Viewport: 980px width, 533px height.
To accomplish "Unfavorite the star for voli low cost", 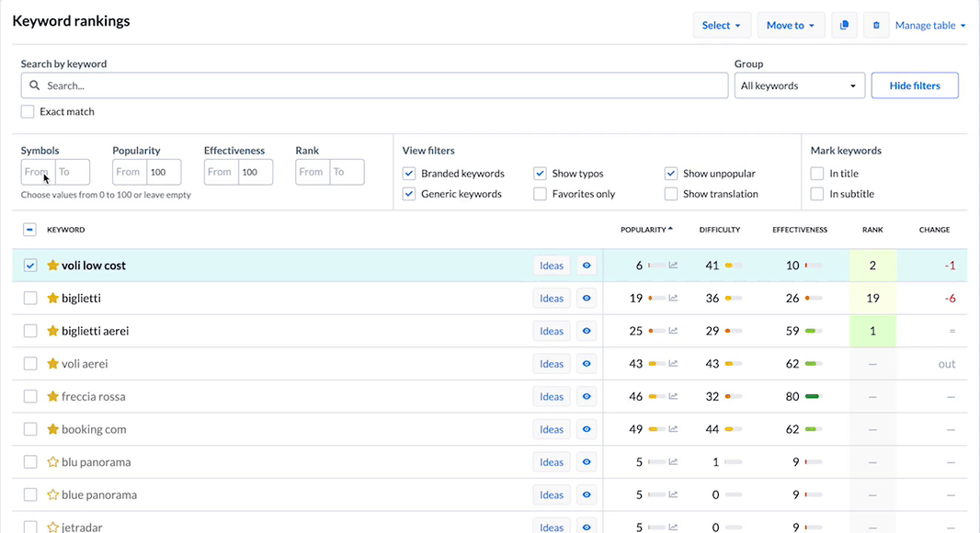I will pos(53,266).
